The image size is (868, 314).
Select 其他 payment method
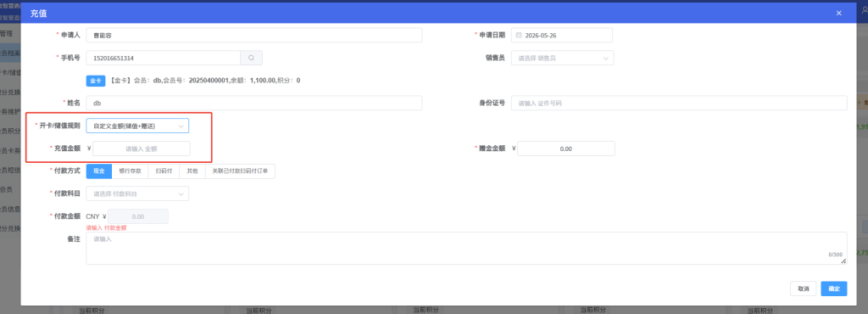[192, 171]
